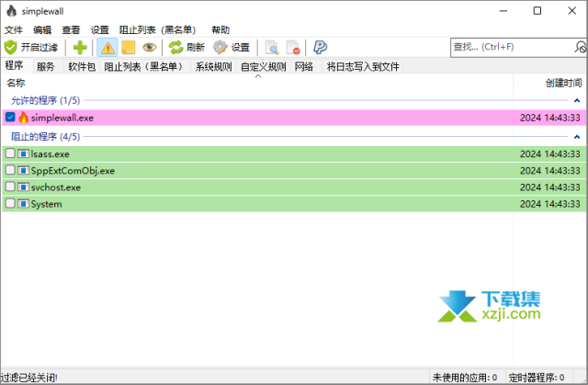Click the PayPal donate icon

coord(320,47)
